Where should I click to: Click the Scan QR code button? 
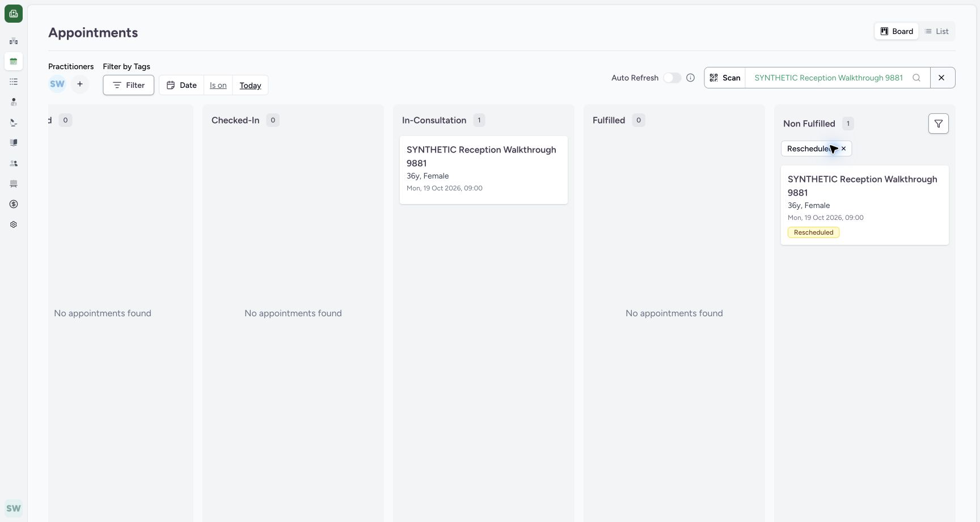[x=725, y=78]
